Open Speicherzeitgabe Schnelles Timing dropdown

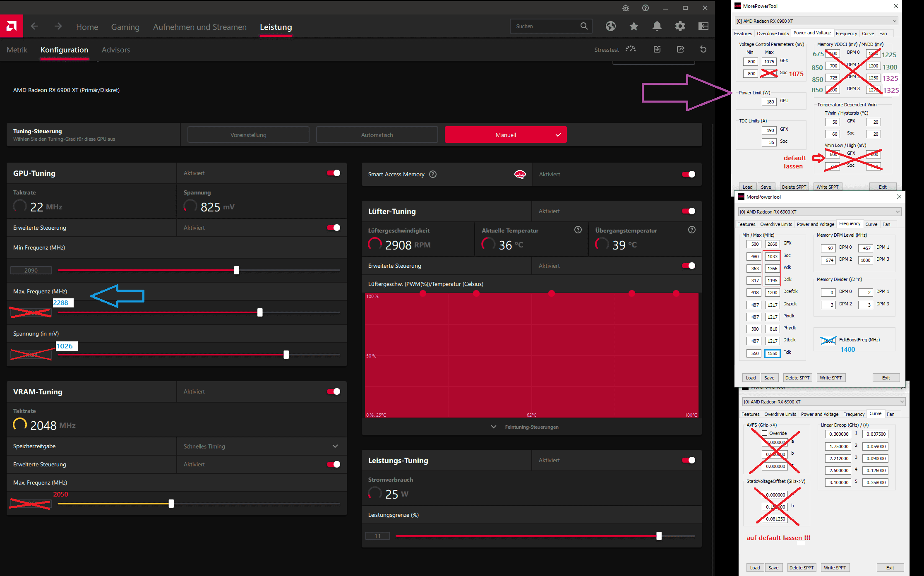(262, 446)
